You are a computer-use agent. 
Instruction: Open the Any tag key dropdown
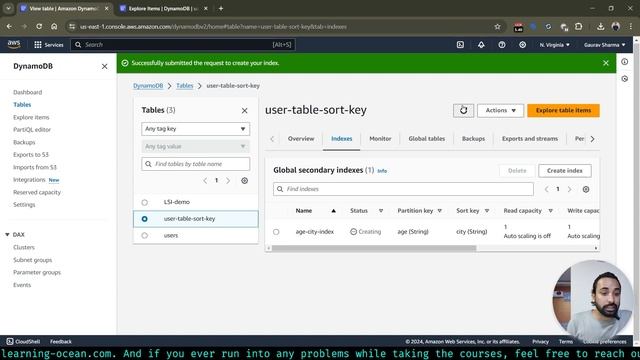[196, 129]
